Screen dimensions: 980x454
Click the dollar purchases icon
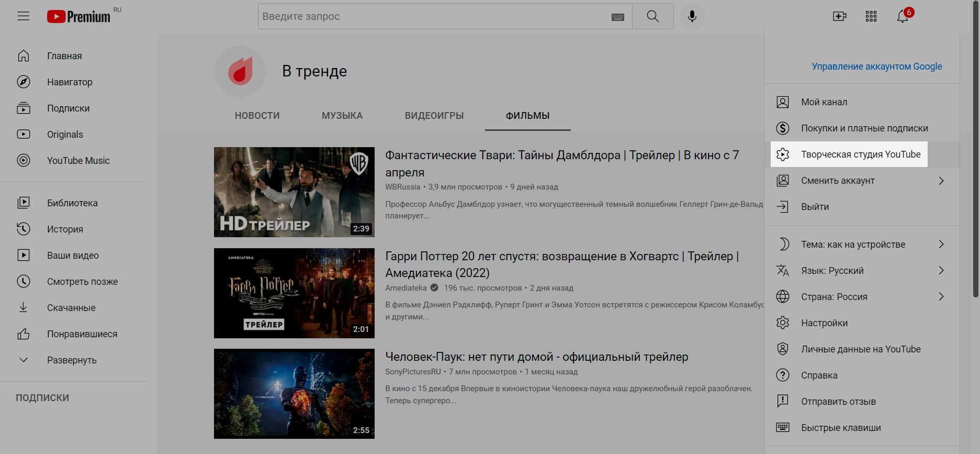(x=783, y=128)
